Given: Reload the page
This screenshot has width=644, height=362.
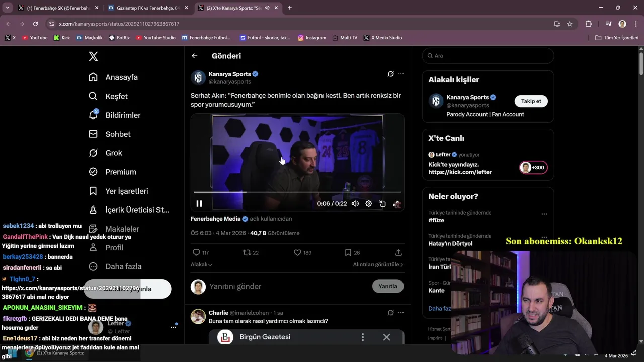Looking at the screenshot, I should [x=35, y=24].
